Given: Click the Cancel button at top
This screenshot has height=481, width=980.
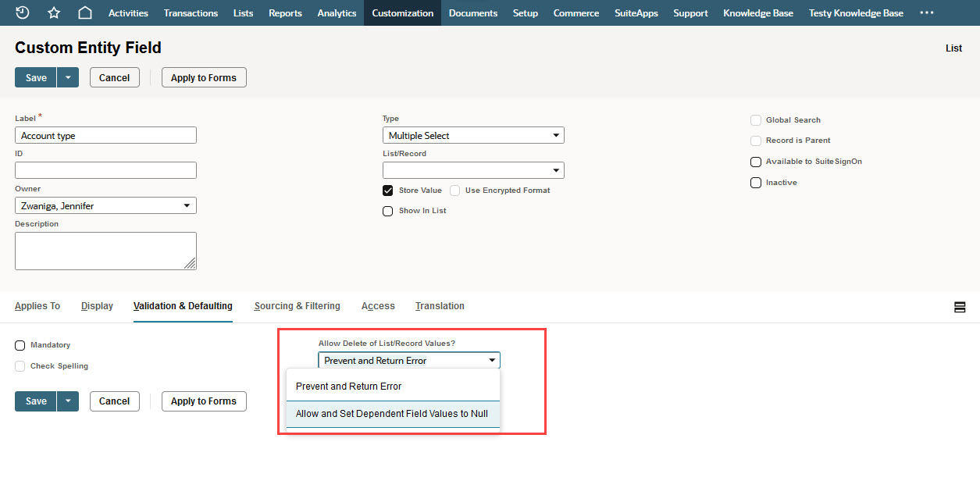Looking at the screenshot, I should tap(114, 77).
